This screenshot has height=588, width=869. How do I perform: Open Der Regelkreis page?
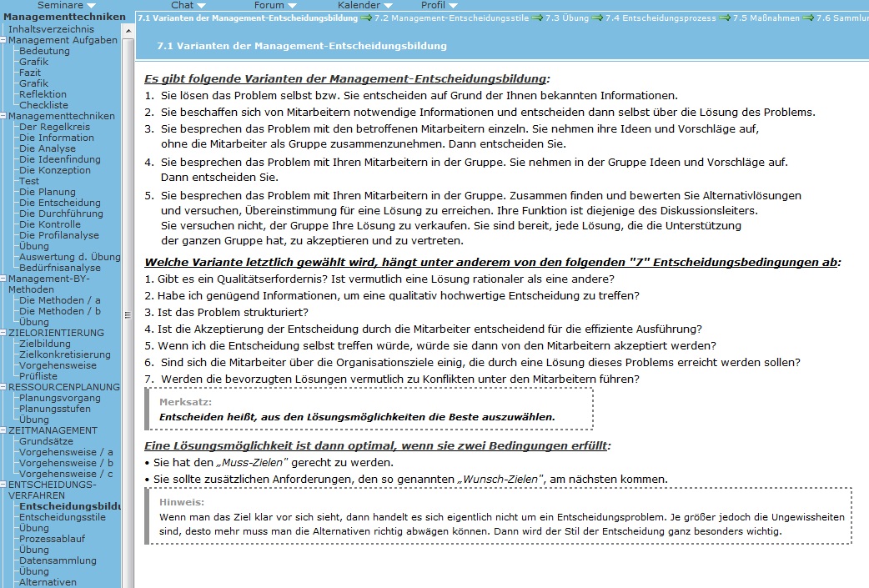click(x=54, y=127)
